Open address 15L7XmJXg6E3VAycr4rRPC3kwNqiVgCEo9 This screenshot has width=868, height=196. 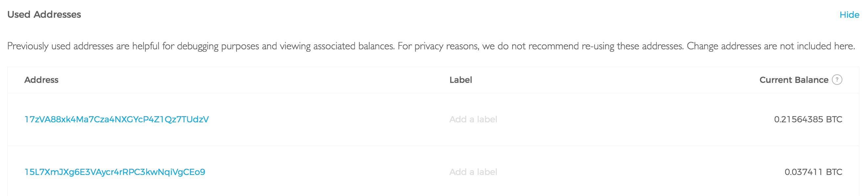pyautogui.click(x=115, y=172)
